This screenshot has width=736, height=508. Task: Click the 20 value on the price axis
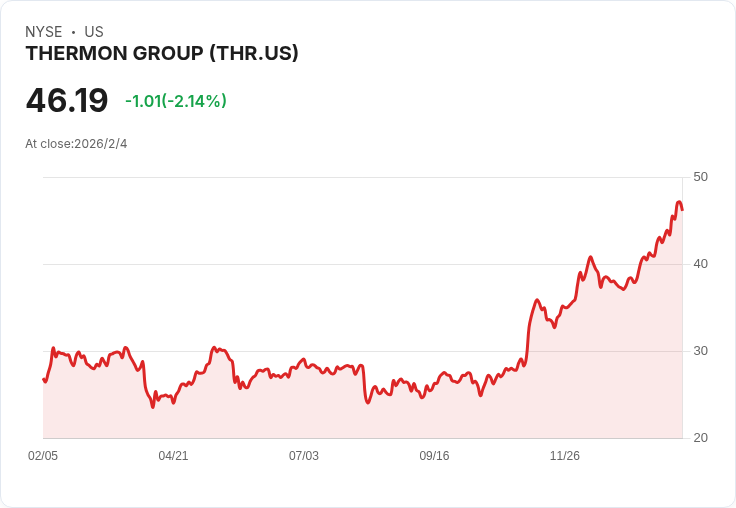click(701, 438)
